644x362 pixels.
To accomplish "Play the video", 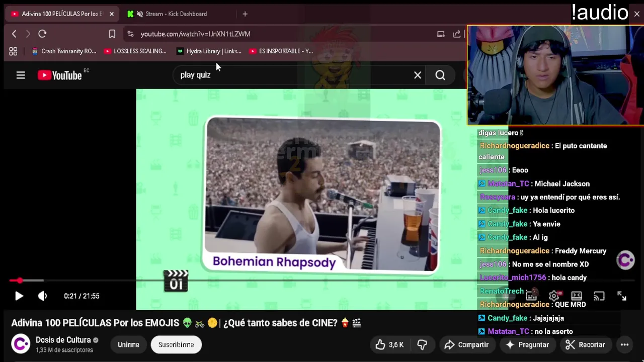I will coord(19,296).
